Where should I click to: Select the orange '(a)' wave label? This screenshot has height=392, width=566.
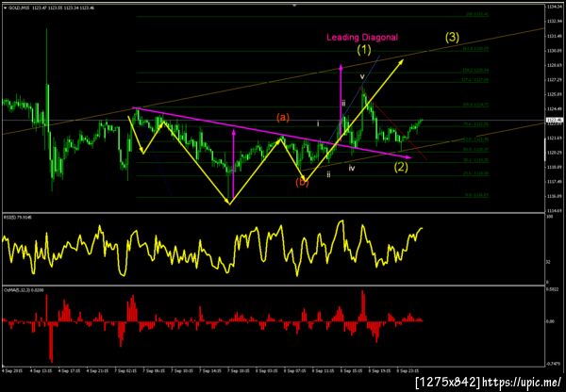pyautogui.click(x=283, y=118)
